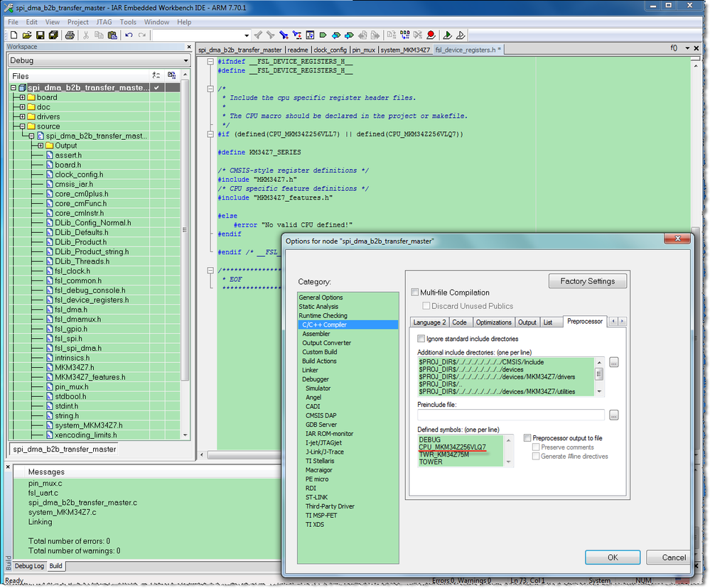Click the Print toolbar icon

(70, 35)
